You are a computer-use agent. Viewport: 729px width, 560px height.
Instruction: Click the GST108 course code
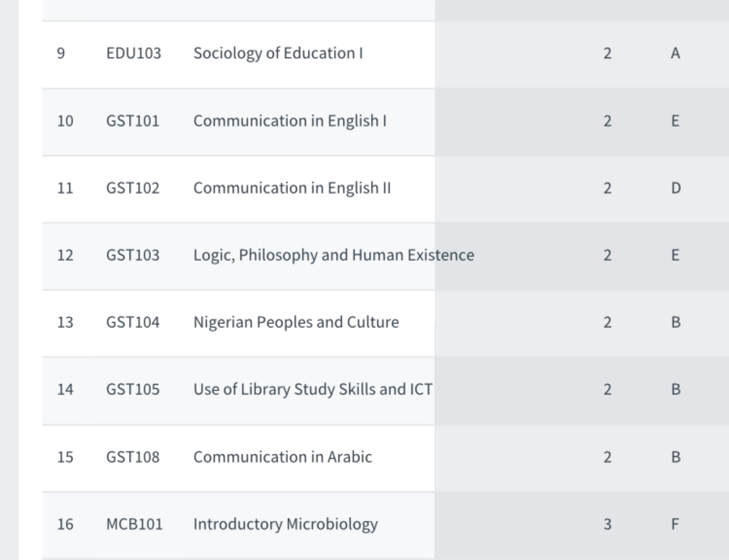click(133, 457)
